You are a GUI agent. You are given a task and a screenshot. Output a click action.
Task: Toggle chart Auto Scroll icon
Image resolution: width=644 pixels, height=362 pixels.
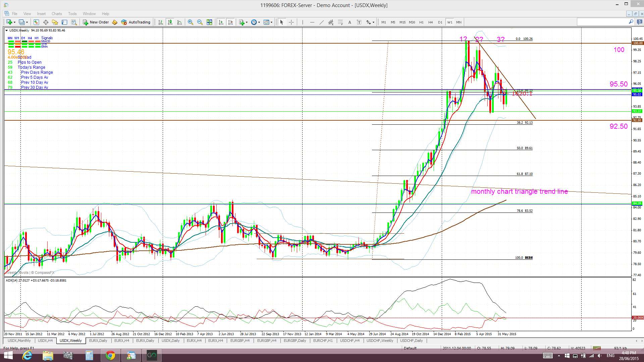(221, 22)
